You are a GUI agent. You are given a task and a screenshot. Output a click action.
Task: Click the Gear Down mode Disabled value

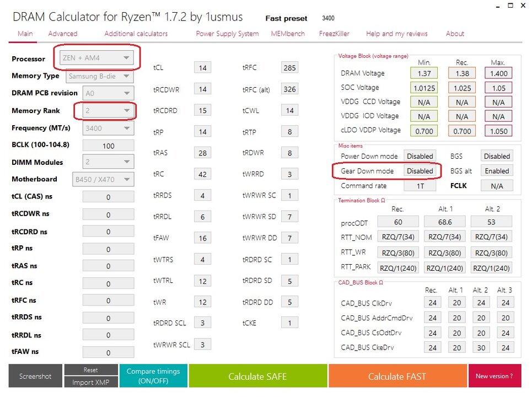click(420, 171)
